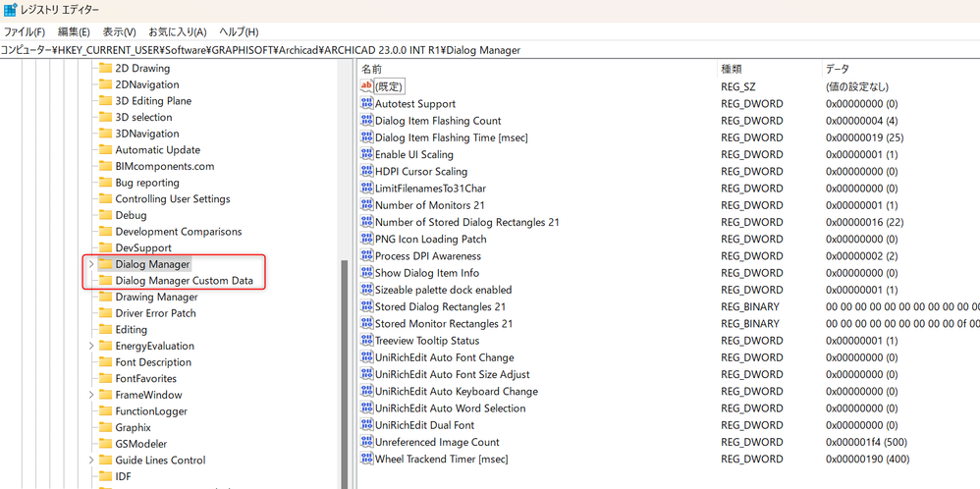Expand the Guide Lines Control key
980x489 pixels.
tap(91, 460)
